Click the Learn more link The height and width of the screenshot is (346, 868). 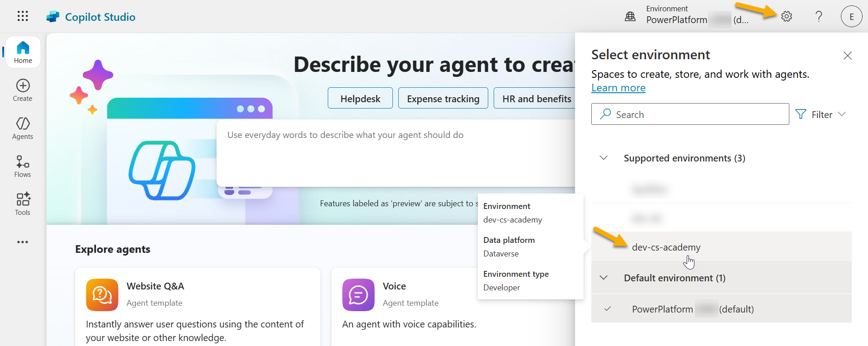618,88
